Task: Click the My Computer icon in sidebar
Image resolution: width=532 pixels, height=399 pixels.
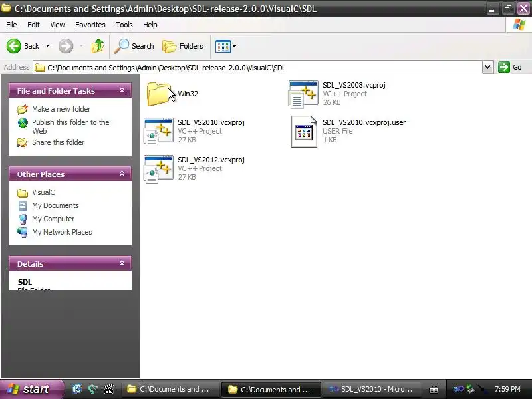Action: pyautogui.click(x=23, y=219)
